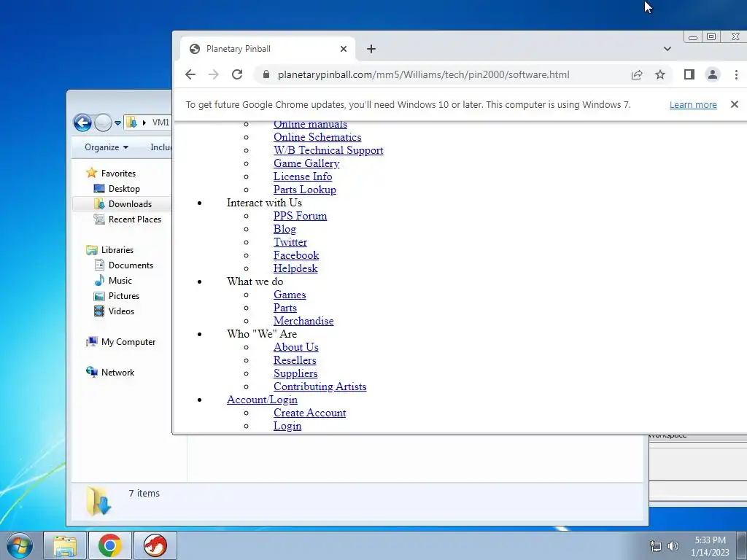Image resolution: width=747 pixels, height=560 pixels.
Task: Open the Merchandise link
Action: pyautogui.click(x=303, y=321)
